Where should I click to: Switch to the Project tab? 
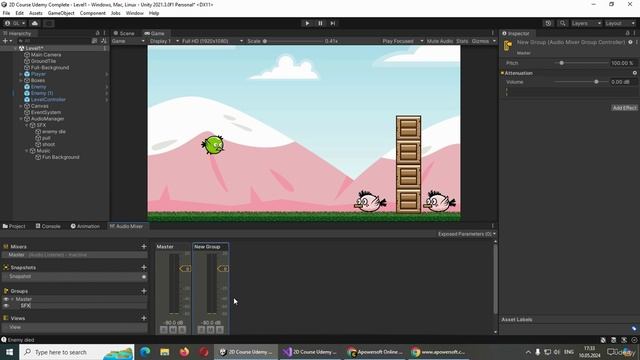(14, 226)
